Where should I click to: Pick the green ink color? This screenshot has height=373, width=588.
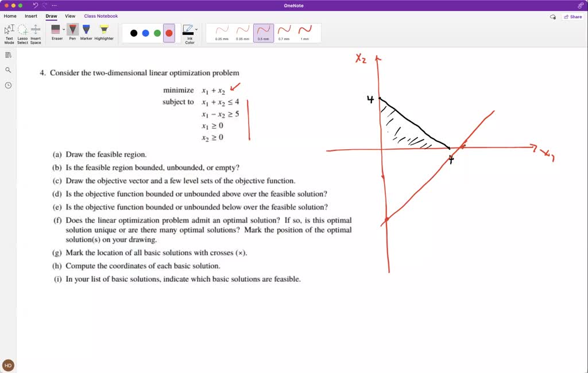coord(157,33)
